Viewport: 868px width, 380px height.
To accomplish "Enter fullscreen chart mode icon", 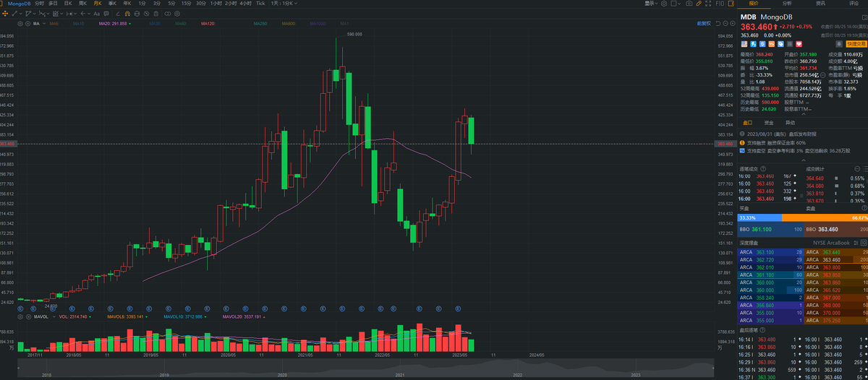I will [x=708, y=4].
